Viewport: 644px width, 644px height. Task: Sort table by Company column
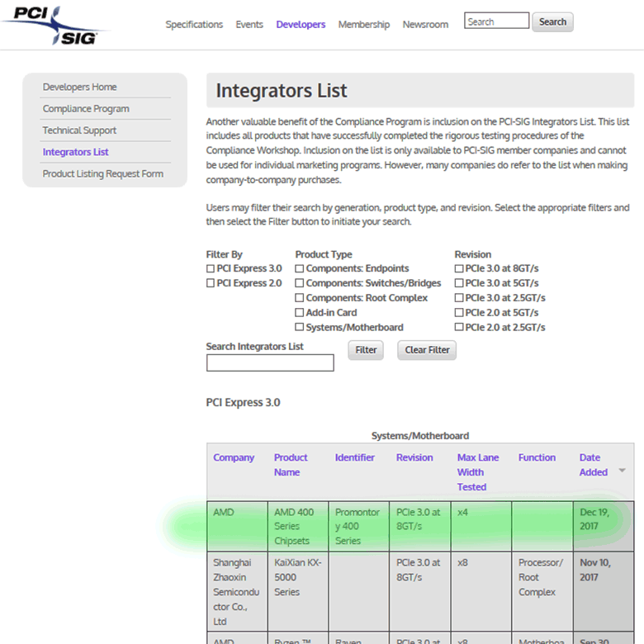pos(234,457)
